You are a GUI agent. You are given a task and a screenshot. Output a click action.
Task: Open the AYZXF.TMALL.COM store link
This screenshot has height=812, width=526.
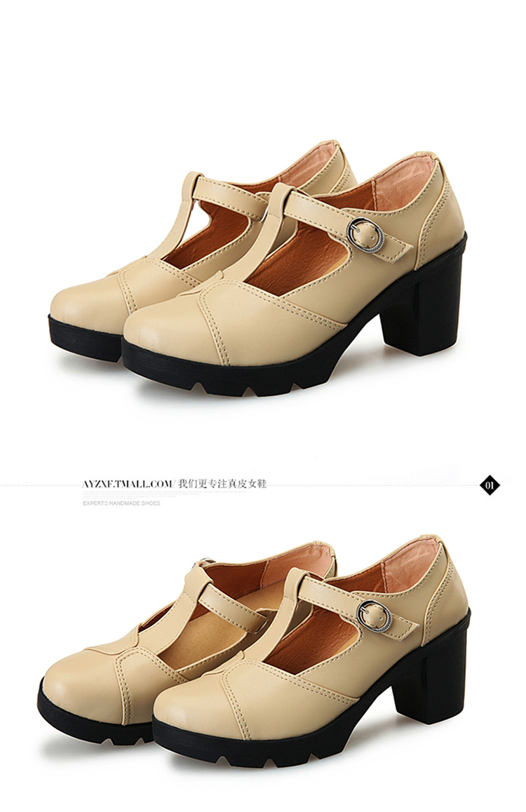coord(127,485)
